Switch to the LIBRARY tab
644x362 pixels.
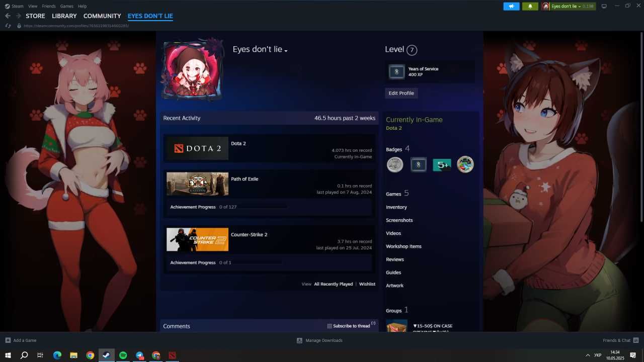coord(64,16)
